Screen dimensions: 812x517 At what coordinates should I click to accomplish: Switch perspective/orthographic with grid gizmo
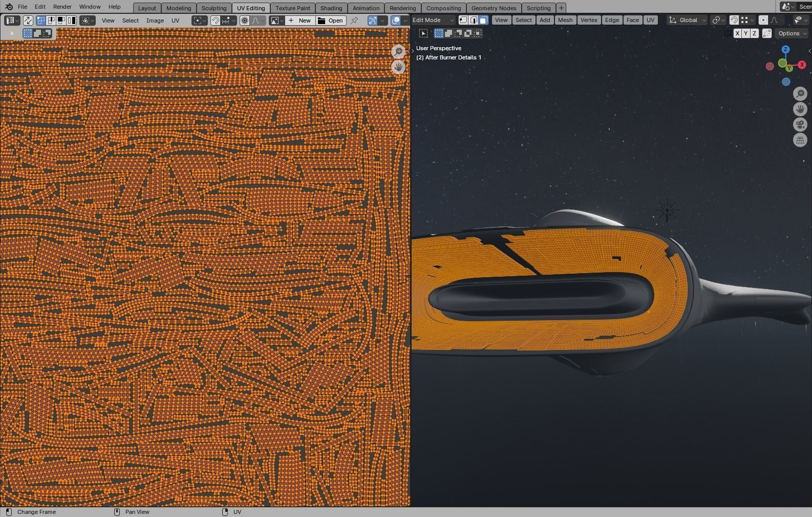click(x=800, y=140)
